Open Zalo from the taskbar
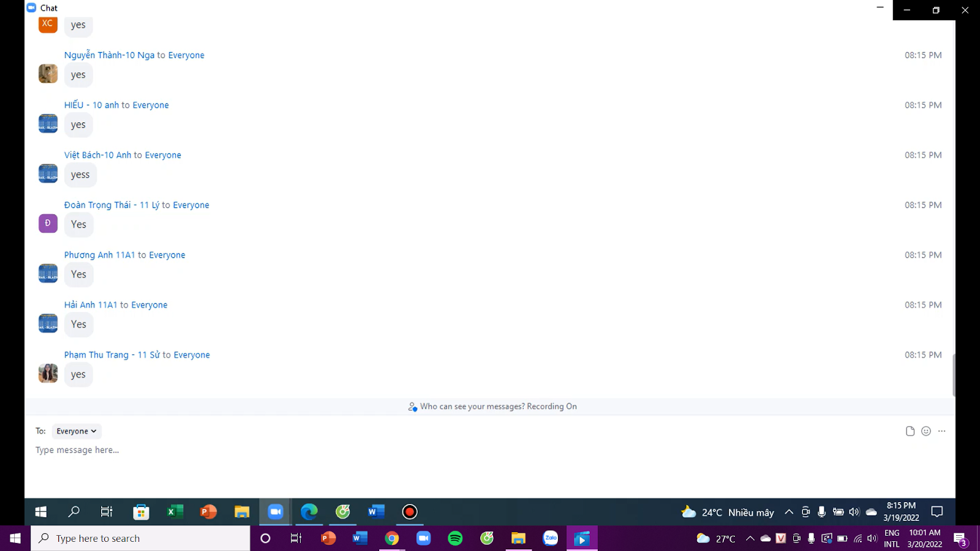Viewport: 980px width, 551px height. pyautogui.click(x=551, y=538)
